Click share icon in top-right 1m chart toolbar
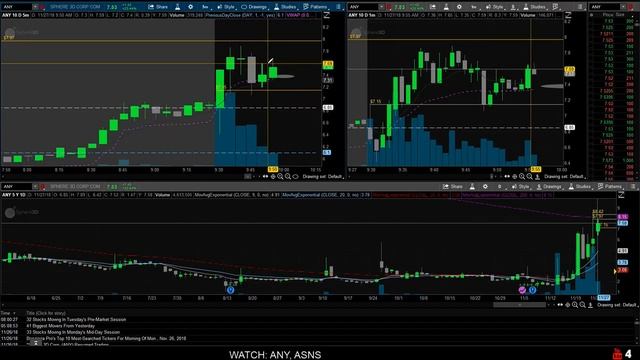The width and height of the screenshot is (640, 360). (x=433, y=7)
